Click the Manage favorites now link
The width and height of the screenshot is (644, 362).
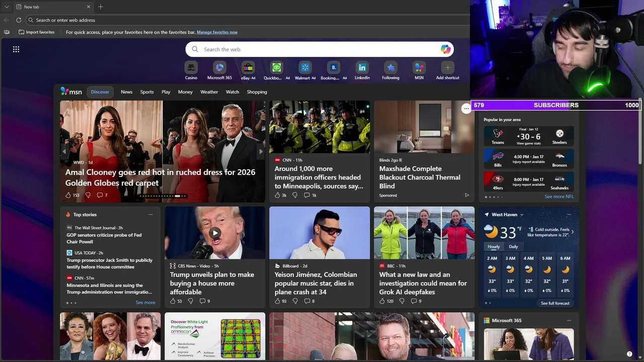coord(217,32)
